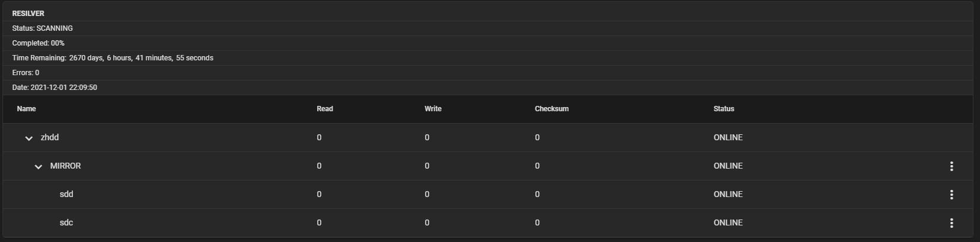Viewport: 980px width, 242px height.
Task: Click the Status: SCANNING line
Action: pos(42,28)
